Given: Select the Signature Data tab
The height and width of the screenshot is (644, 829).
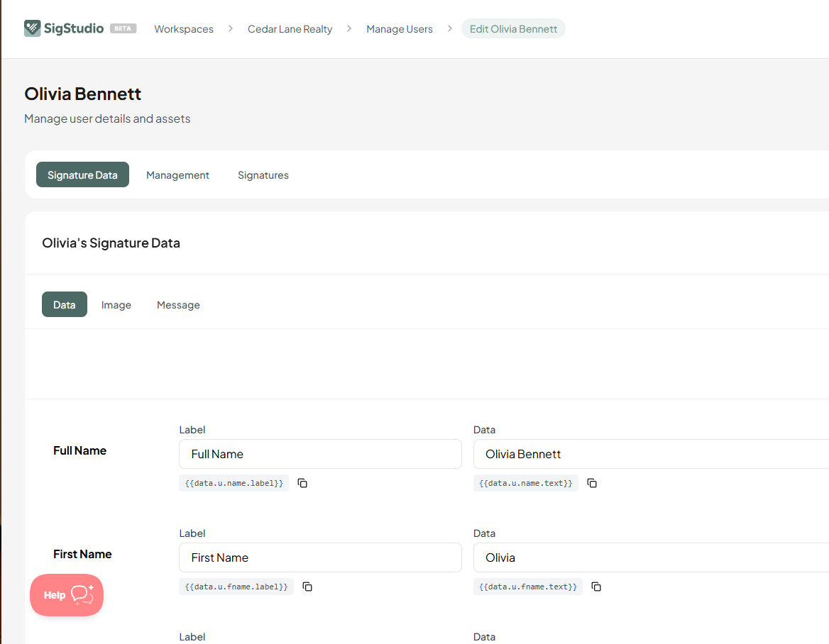Looking at the screenshot, I should click(x=82, y=175).
